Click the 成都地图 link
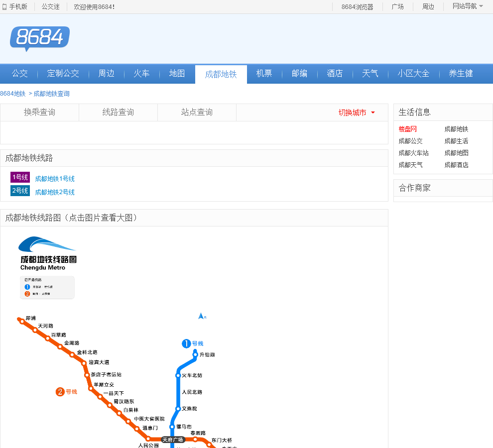Screen dimensions: 493x448 (x=456, y=153)
